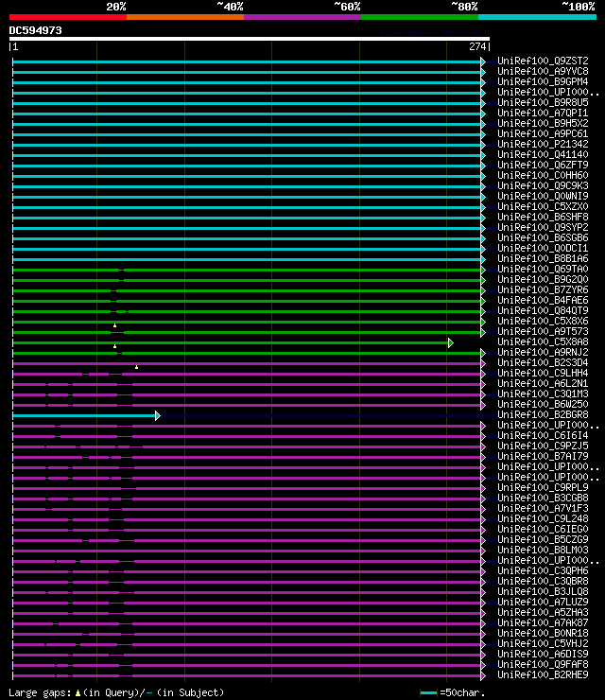Click the yellow gap marker above the C9LHH4 bar
This screenshot has height=700, width=605.
pos(136,367)
